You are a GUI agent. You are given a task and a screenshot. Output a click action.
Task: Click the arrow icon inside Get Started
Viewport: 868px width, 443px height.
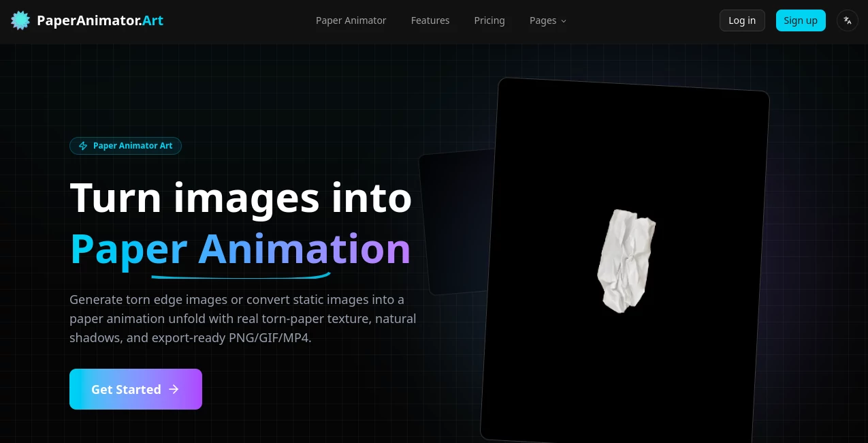pyautogui.click(x=174, y=389)
